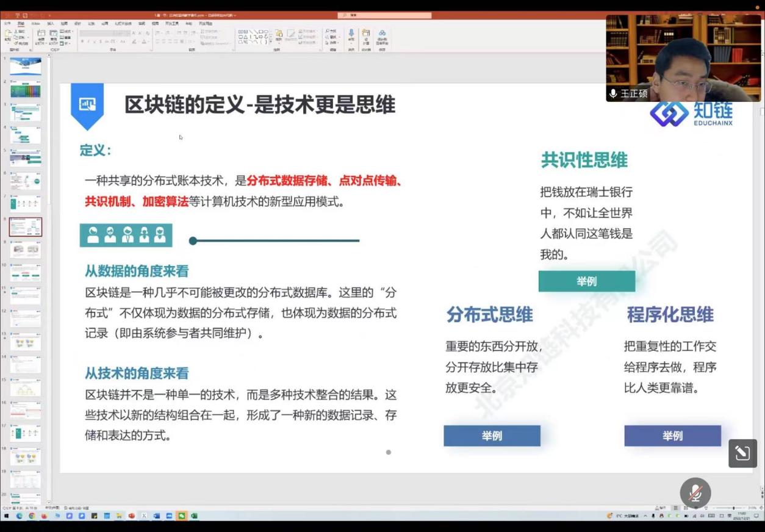Show hidden system tray icons
Viewport: 765px width, 532px height.
pos(646,516)
